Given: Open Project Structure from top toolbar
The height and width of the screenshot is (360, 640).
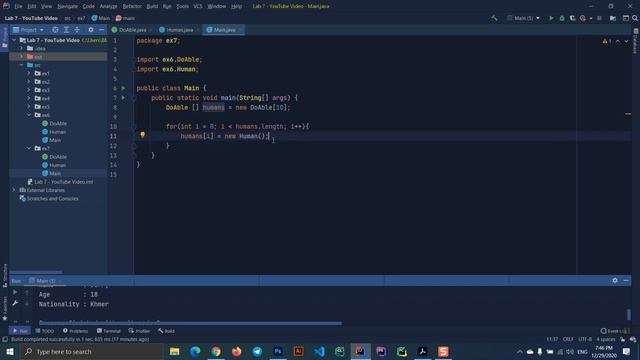Looking at the screenshot, I should pyautogui.click(x=613, y=18).
